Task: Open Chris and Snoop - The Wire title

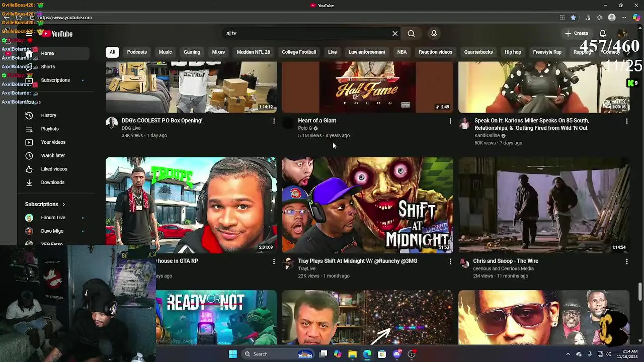Action: coord(506,261)
